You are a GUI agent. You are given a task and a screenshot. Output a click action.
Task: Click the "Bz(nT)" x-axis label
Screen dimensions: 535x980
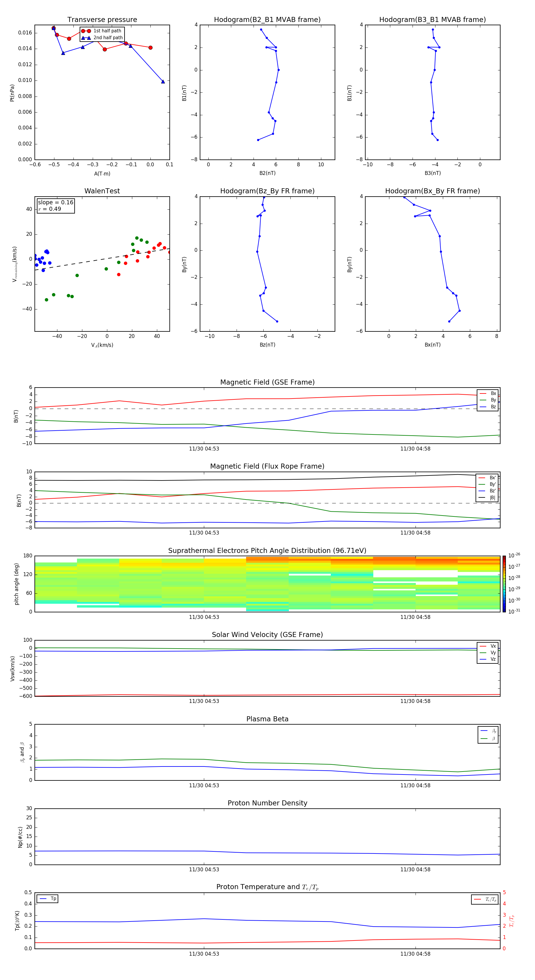pos(267,345)
